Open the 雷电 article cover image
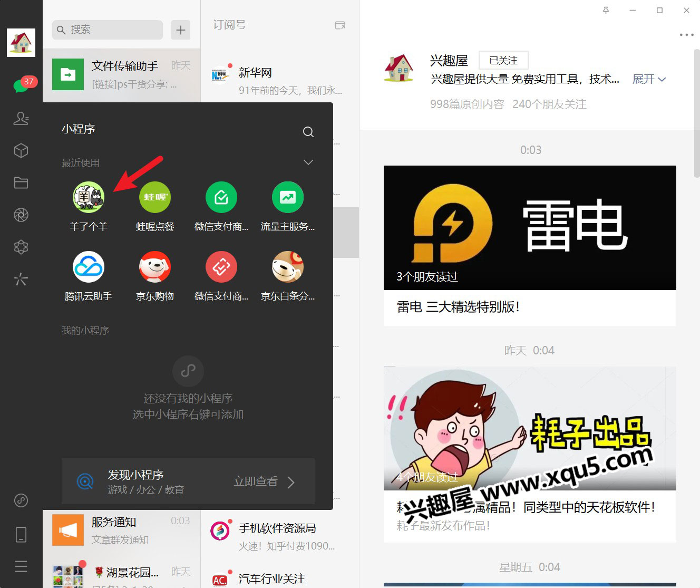The height and width of the screenshot is (588, 700). point(530,228)
